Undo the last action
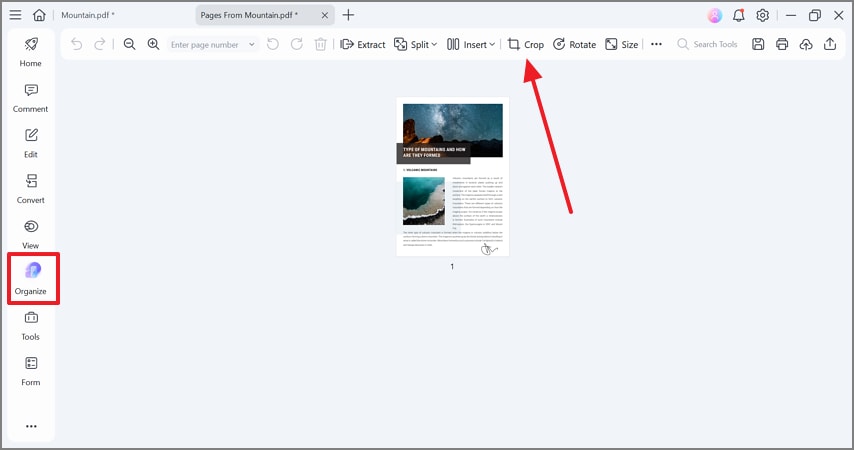Image resolution: width=854 pixels, height=450 pixels. click(x=76, y=44)
